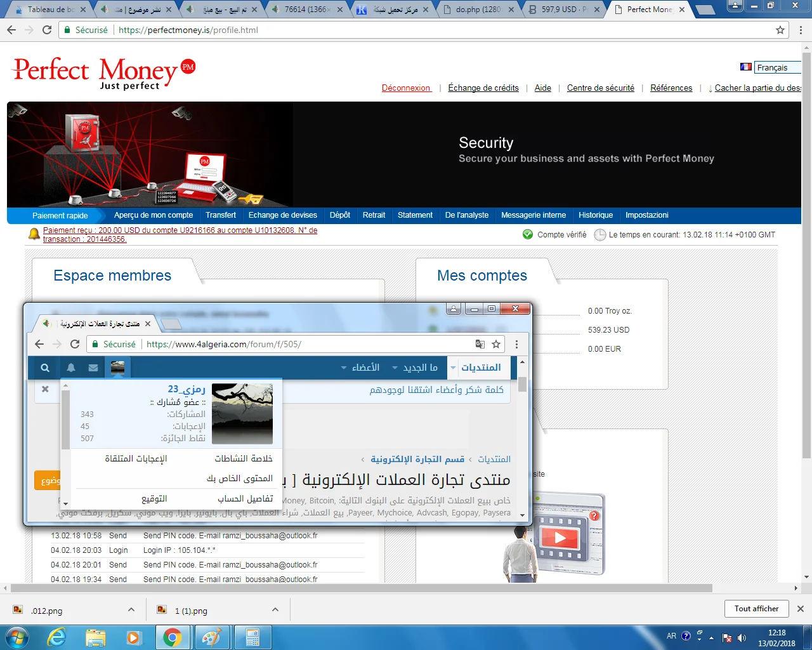Open forum notifications bell icon
The height and width of the screenshot is (650, 812).
pyautogui.click(x=71, y=368)
